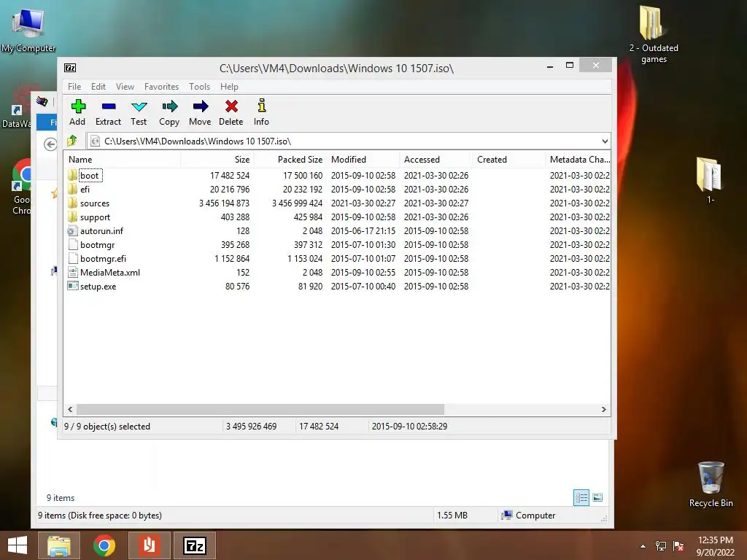This screenshot has width=747, height=560.
Task: Open the network tray icon
Action: (661, 545)
